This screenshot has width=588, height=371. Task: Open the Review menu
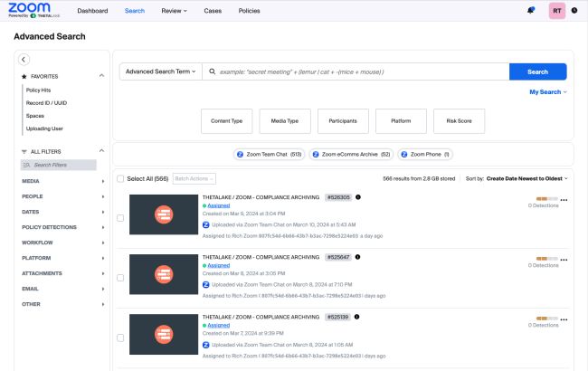[x=174, y=11]
